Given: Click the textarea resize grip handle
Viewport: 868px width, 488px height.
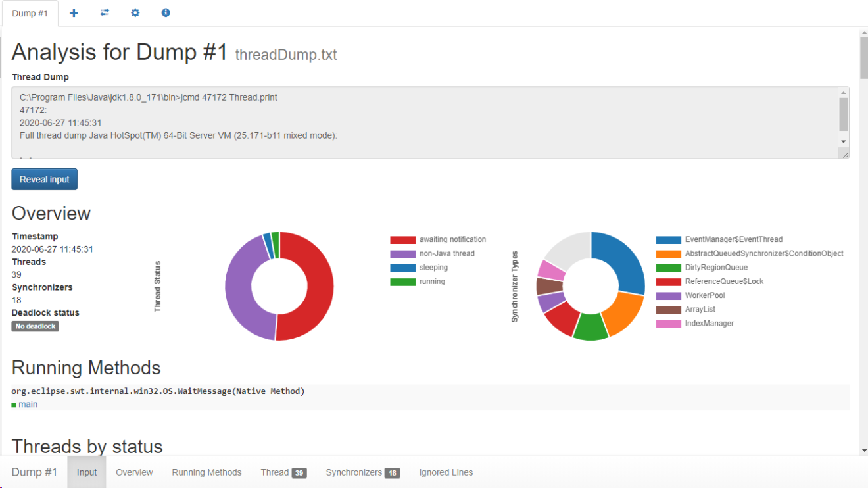Looking at the screenshot, I should coord(844,153).
